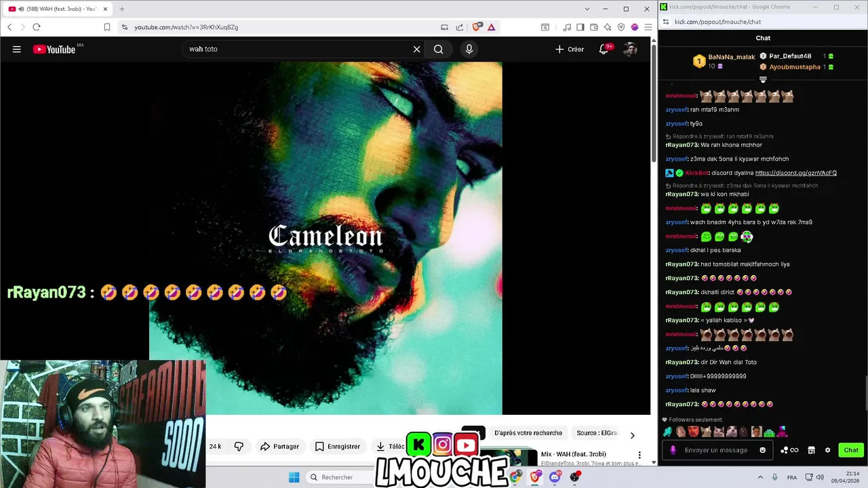Select "D'après votre recherche" filter chip

(x=528, y=432)
